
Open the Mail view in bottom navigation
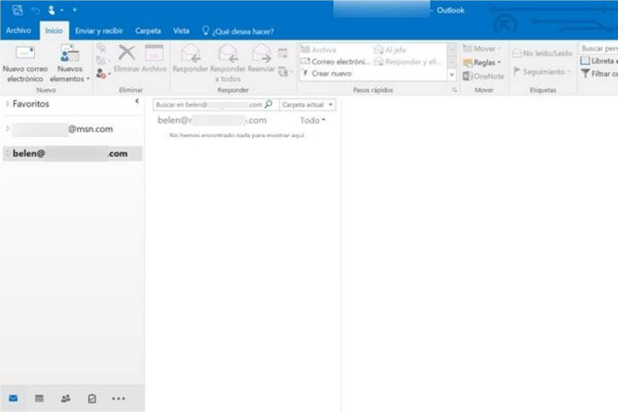pos(14,398)
